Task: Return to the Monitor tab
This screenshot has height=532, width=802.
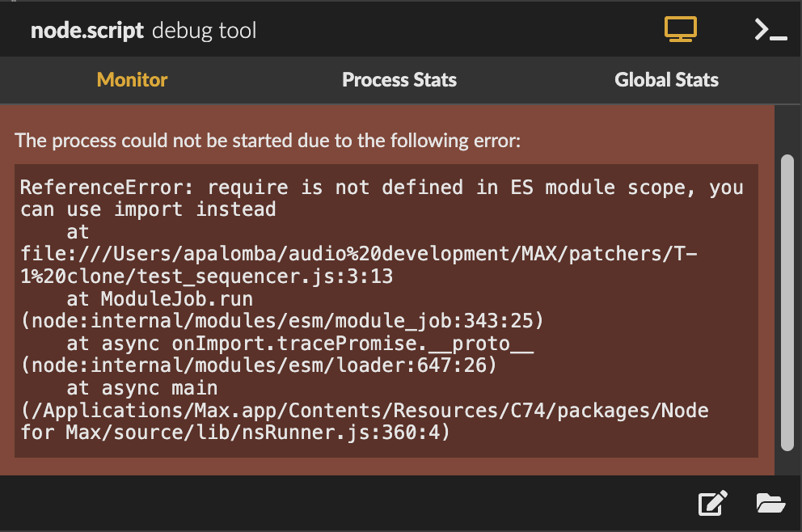Action: pos(131,80)
